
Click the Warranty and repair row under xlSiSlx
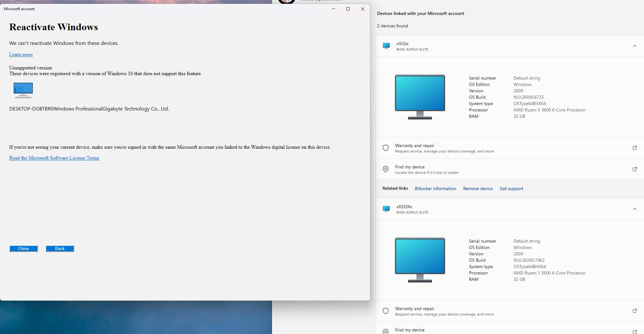[510, 148]
